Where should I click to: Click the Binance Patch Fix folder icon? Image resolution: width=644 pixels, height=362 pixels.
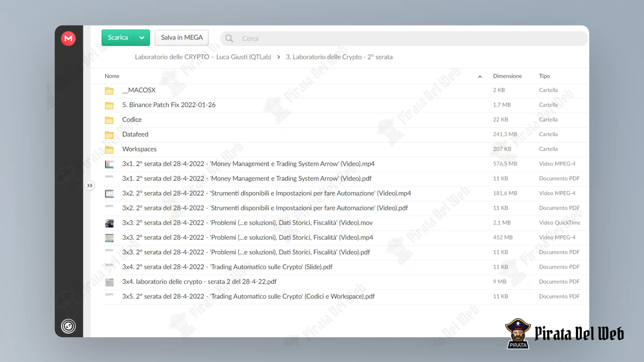tap(109, 105)
